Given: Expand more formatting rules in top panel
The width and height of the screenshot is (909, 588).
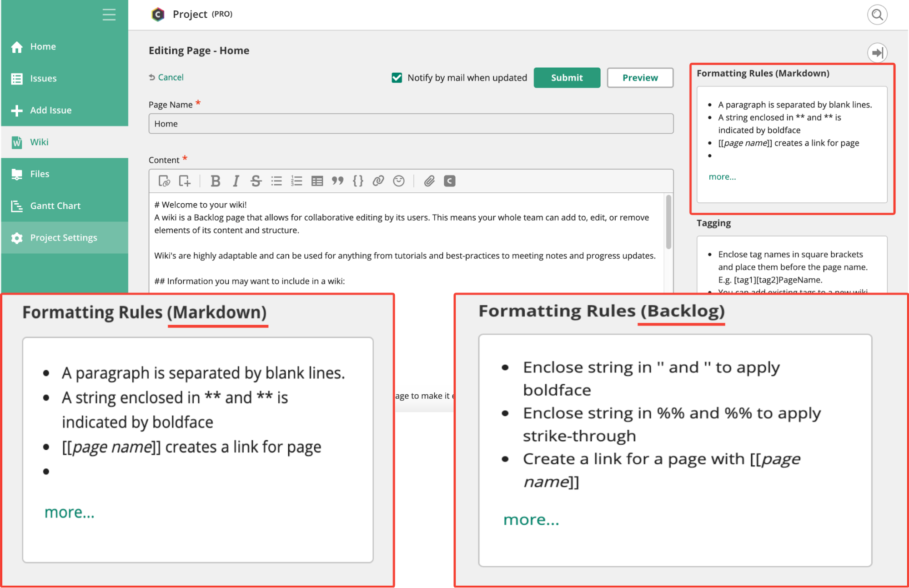Looking at the screenshot, I should click(x=722, y=177).
